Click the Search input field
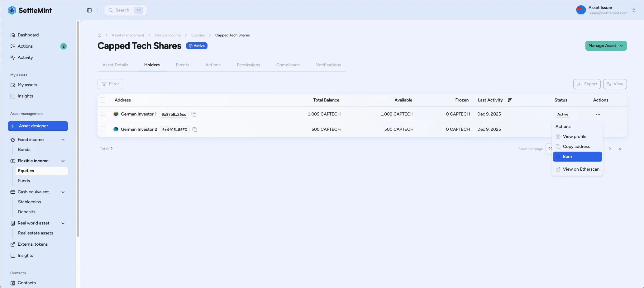This screenshot has height=288, width=644. 125,10
